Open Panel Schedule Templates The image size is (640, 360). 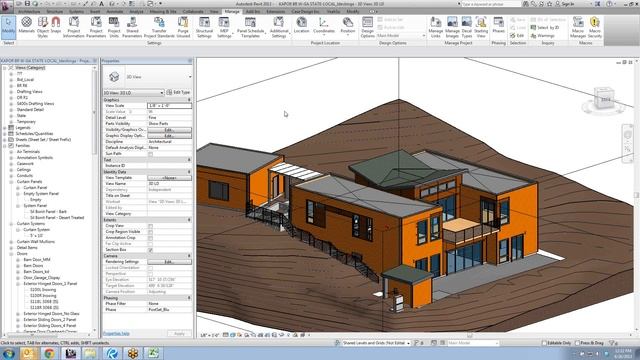click(250, 27)
